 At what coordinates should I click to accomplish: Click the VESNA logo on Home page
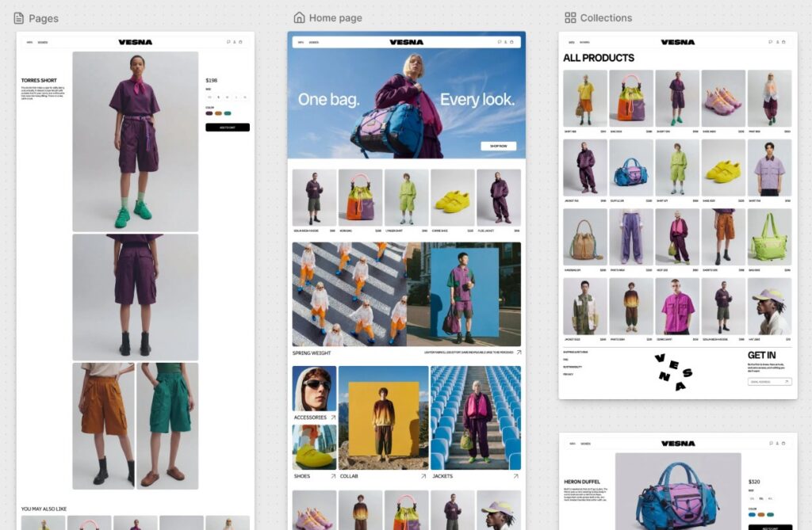point(407,42)
